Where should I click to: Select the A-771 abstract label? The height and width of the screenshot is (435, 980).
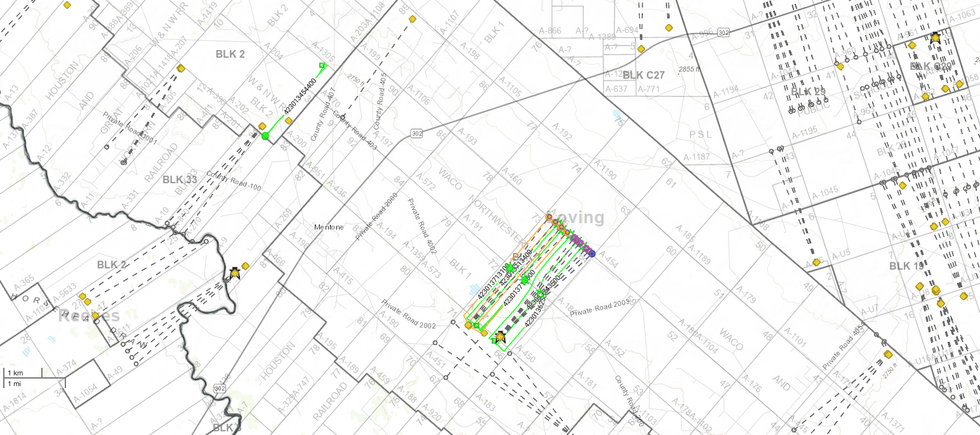649,89
